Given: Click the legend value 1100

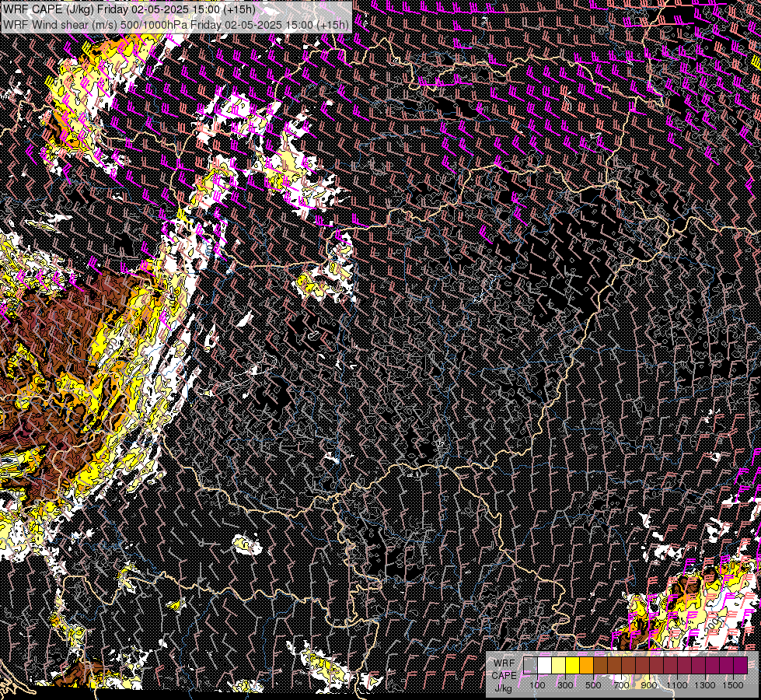Looking at the screenshot, I should pyautogui.click(x=677, y=685).
